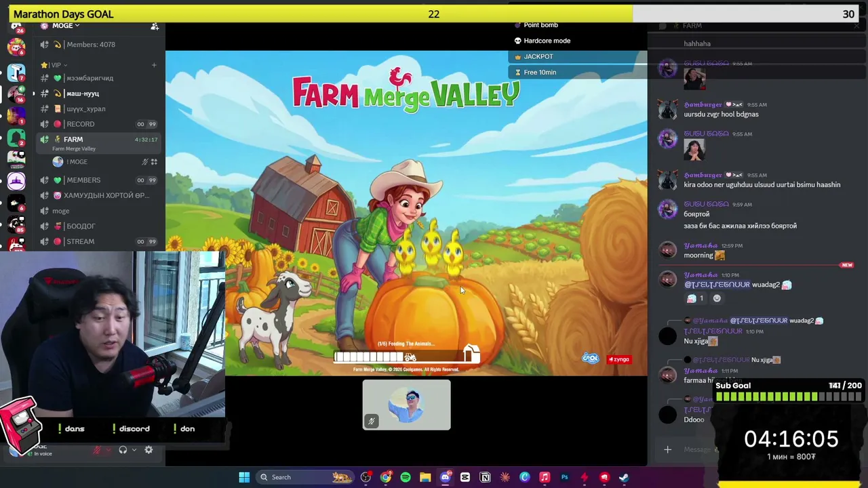
Task: Click the reaction count on the wuadag2 message
Action: point(696,298)
